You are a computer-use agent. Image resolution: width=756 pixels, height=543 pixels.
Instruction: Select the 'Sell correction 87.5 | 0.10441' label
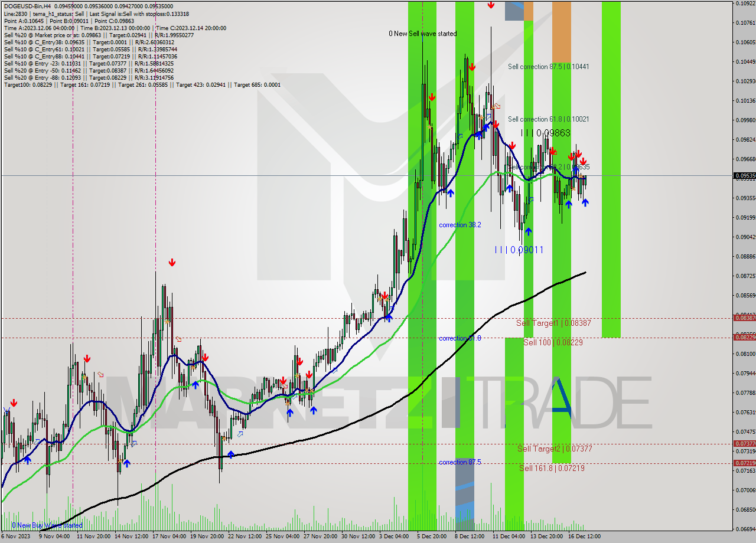pos(548,67)
